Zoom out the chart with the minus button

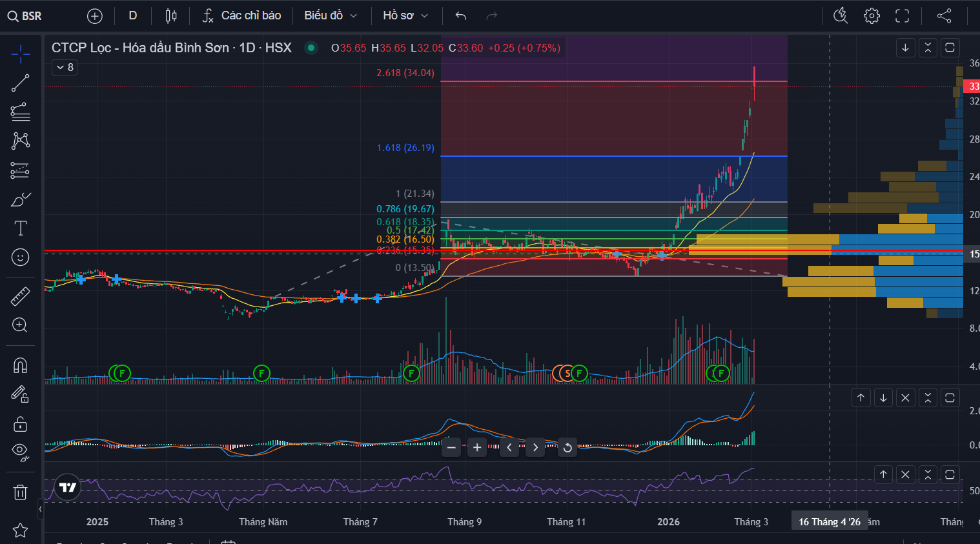click(x=451, y=447)
